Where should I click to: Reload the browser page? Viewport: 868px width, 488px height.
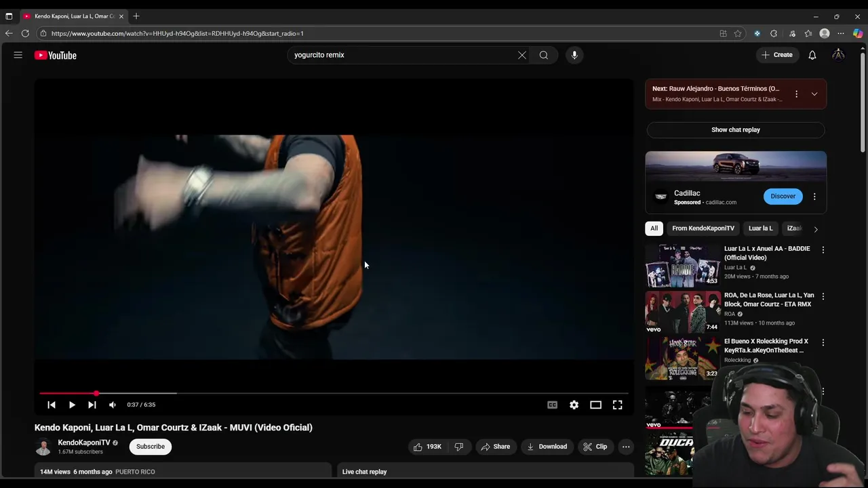tap(25, 33)
